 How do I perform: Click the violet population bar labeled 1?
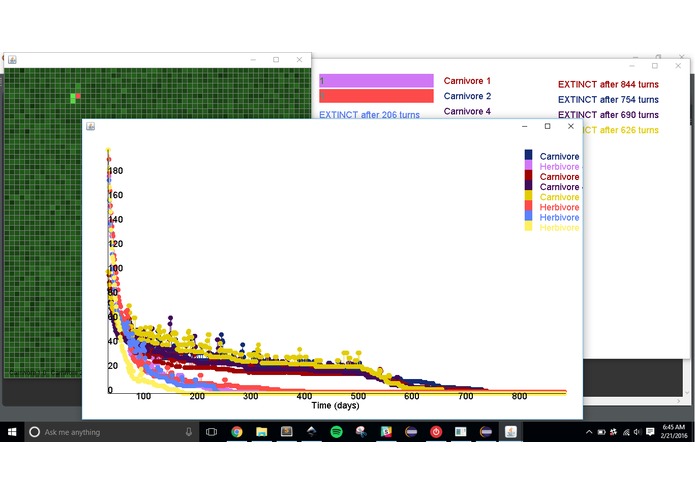point(376,81)
